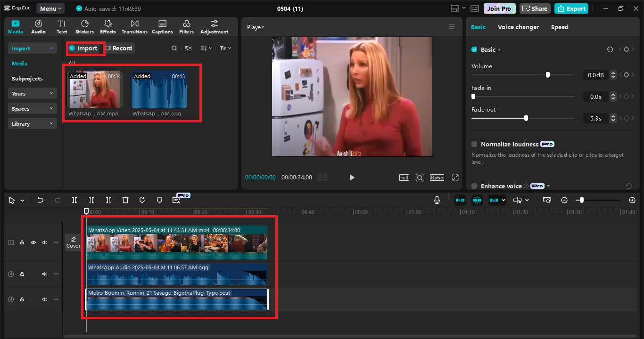Viewport: 644px width, 339px height.
Task: Click the Pro remove-captions icon
Action: (176, 200)
